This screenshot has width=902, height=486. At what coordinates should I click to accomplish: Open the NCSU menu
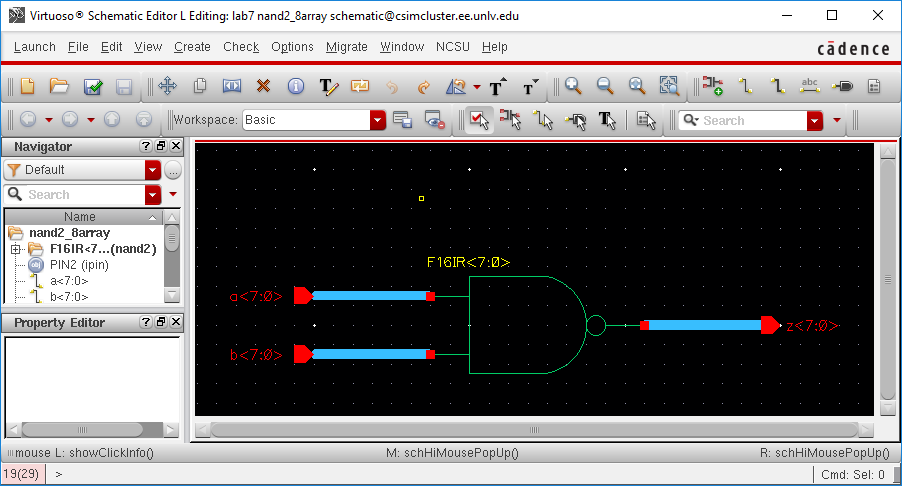coord(453,47)
